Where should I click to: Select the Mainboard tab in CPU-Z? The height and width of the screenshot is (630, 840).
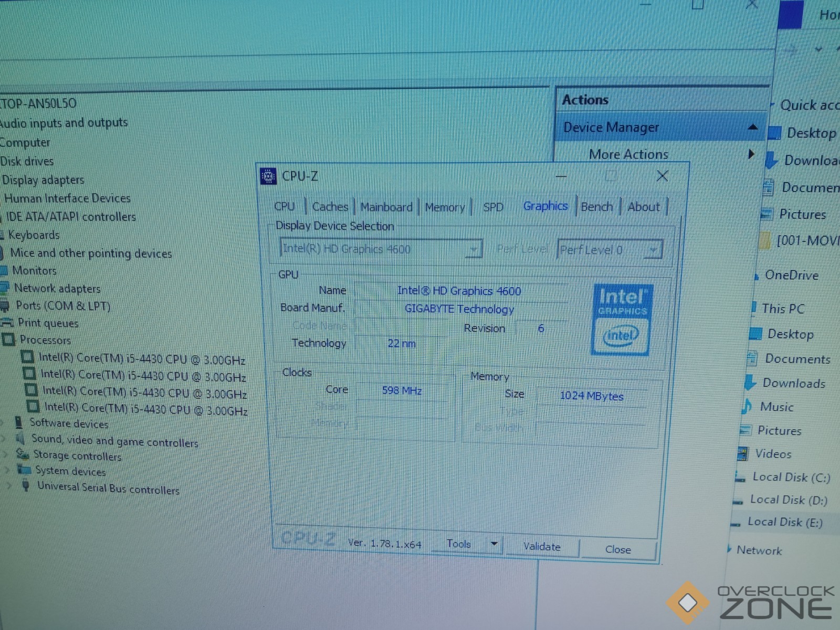click(386, 207)
